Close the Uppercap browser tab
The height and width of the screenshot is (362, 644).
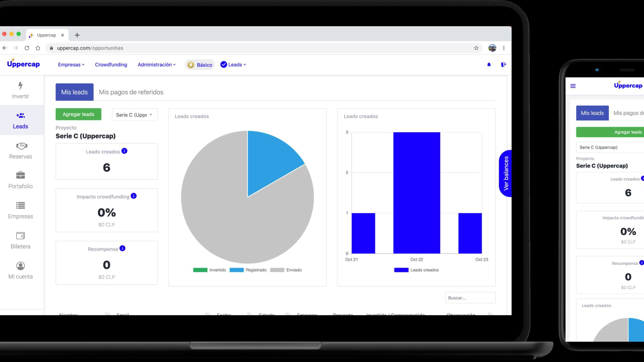click(x=62, y=35)
